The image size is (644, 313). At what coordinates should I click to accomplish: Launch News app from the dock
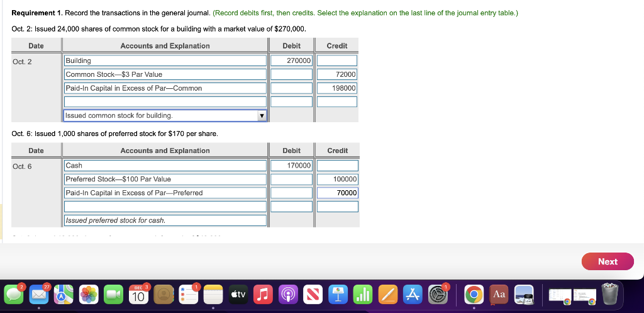click(313, 295)
